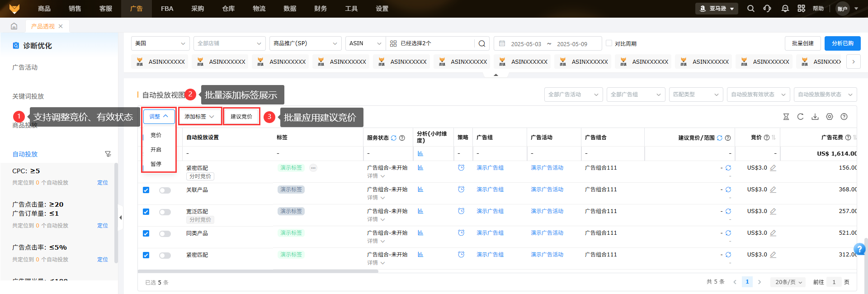The image size is (868, 294).
Task: Open the 财务 top menu
Action: (x=320, y=9)
